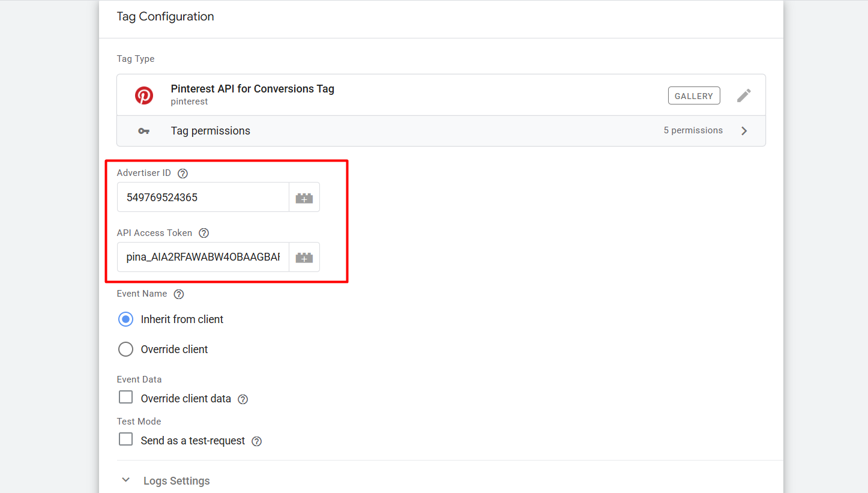Viewport: 868px width, 493px height.
Task: Check the Send as a test-request box
Action: coord(125,440)
